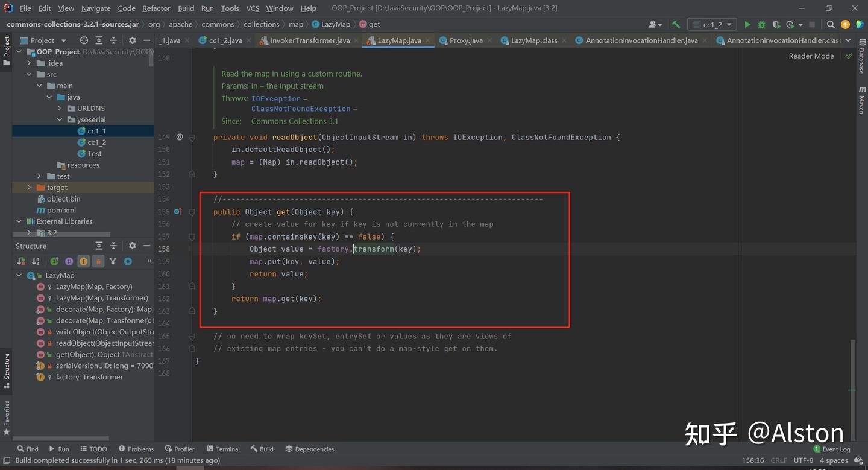Open the Refactor menu
868x470 pixels.
point(156,8)
